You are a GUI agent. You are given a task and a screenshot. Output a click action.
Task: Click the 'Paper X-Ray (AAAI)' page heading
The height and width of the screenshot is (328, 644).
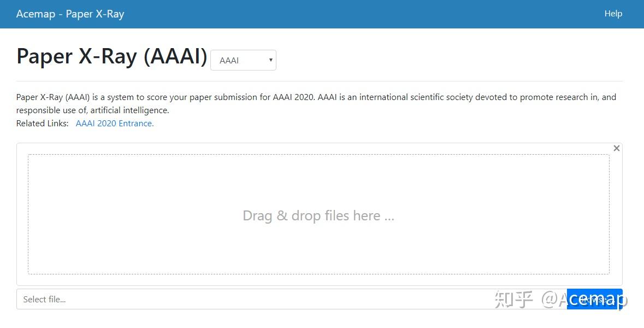pos(112,57)
